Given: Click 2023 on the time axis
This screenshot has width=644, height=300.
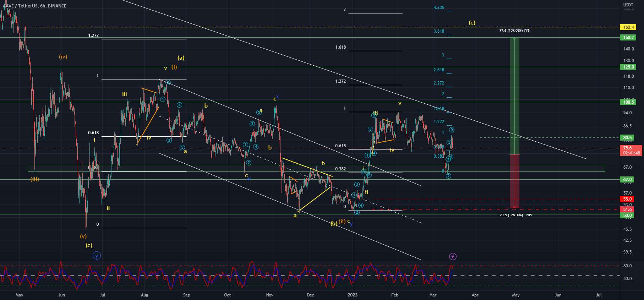Looking at the screenshot, I should coord(353,295).
